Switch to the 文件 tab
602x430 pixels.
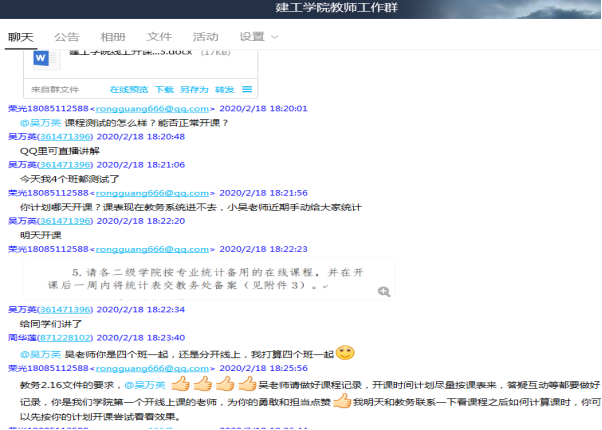pos(159,37)
